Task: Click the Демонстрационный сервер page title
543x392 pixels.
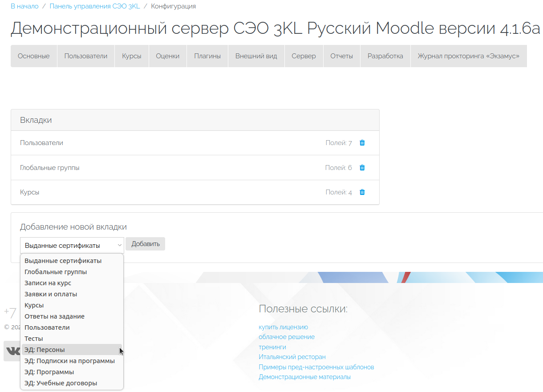Action: pyautogui.click(x=276, y=28)
